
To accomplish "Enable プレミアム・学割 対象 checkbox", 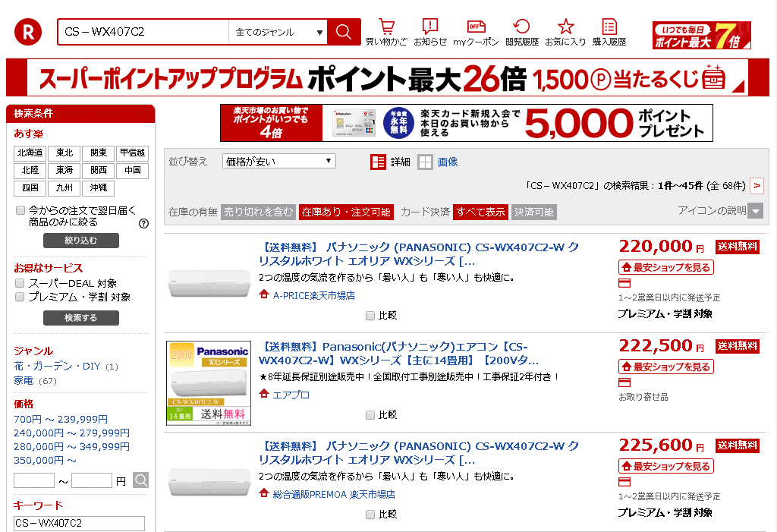I will point(20,297).
